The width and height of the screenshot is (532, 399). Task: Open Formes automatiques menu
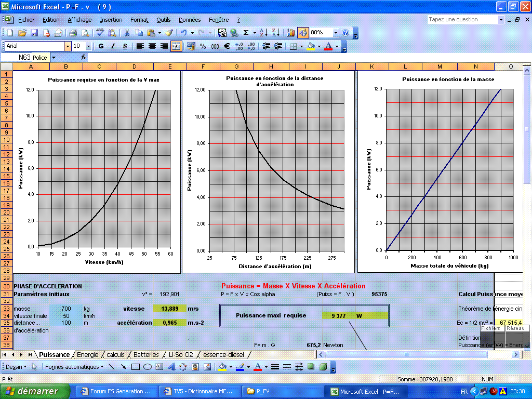74,367
